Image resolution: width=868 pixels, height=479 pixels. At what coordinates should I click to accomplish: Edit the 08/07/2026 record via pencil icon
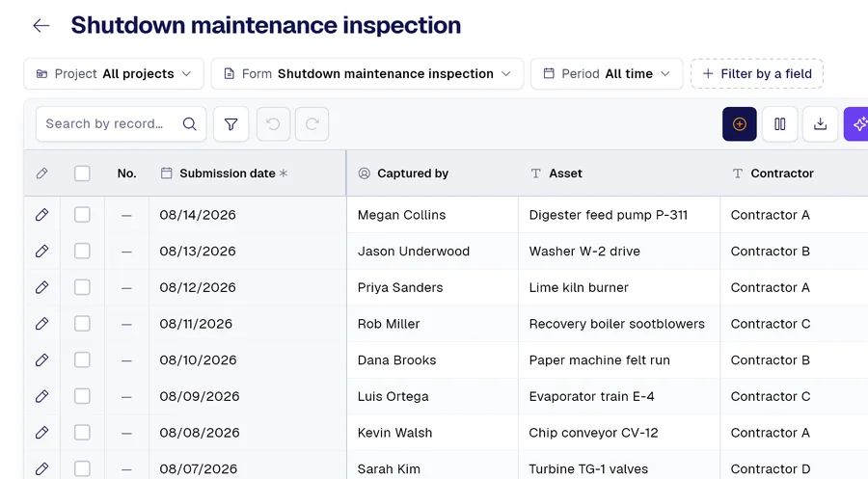tap(41, 468)
